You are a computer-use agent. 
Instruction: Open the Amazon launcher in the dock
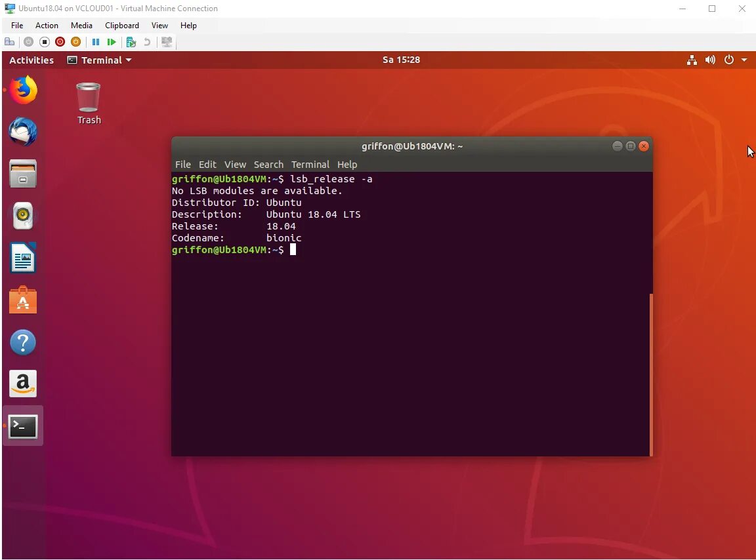(x=23, y=384)
